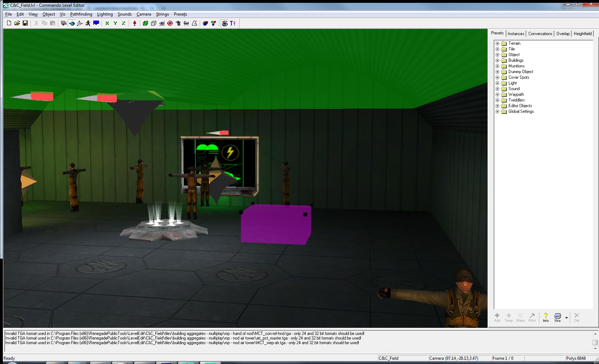Click the output log scrollbar down arrow
This screenshot has height=364, width=599.
(x=595, y=349)
